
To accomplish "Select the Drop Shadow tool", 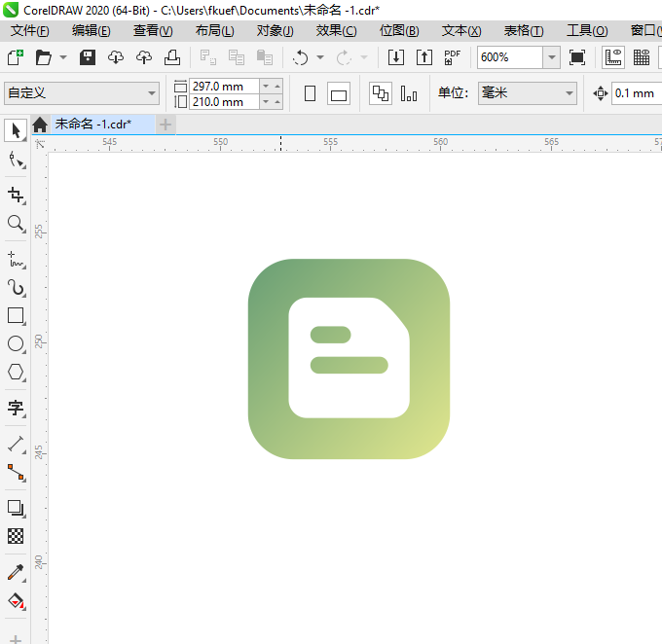I will 16,508.
